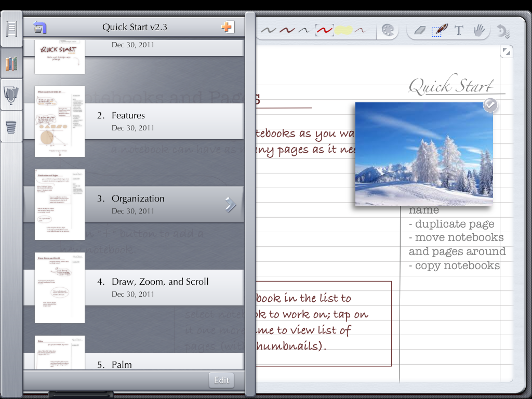
Task: Choose the thin red pen preset
Action: [360, 31]
